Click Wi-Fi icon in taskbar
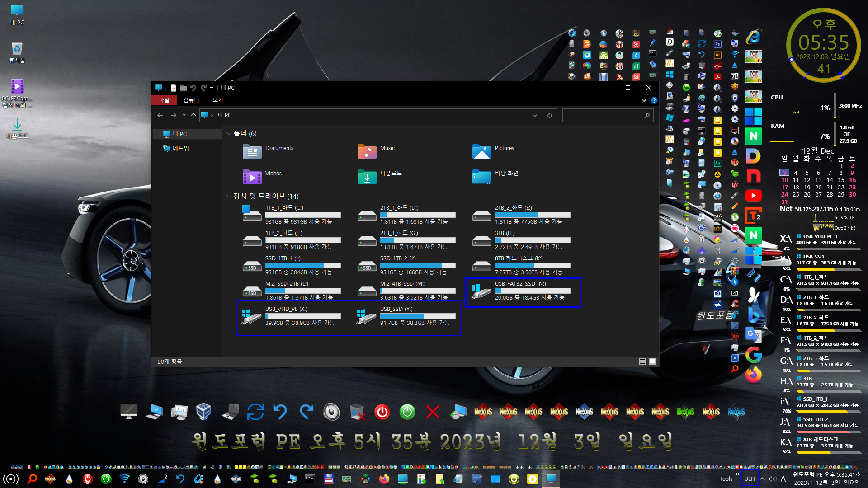Image resolution: width=868 pixels, height=488 pixels. pyautogui.click(x=125, y=479)
